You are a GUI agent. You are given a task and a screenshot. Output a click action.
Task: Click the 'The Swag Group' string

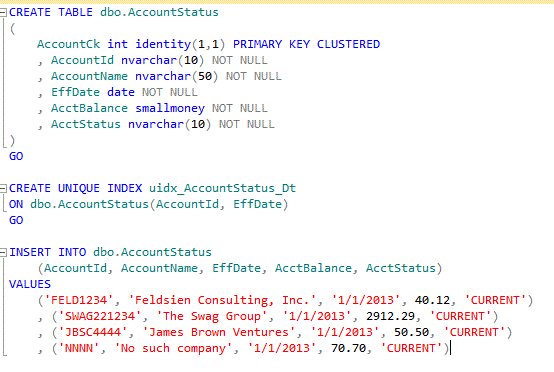pyautogui.click(x=212, y=316)
